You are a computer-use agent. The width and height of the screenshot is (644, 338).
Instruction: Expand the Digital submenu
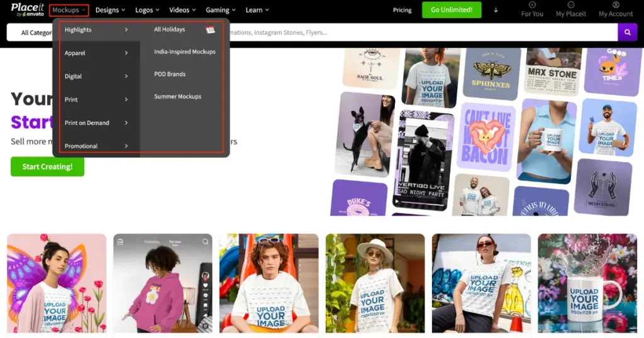tap(96, 76)
